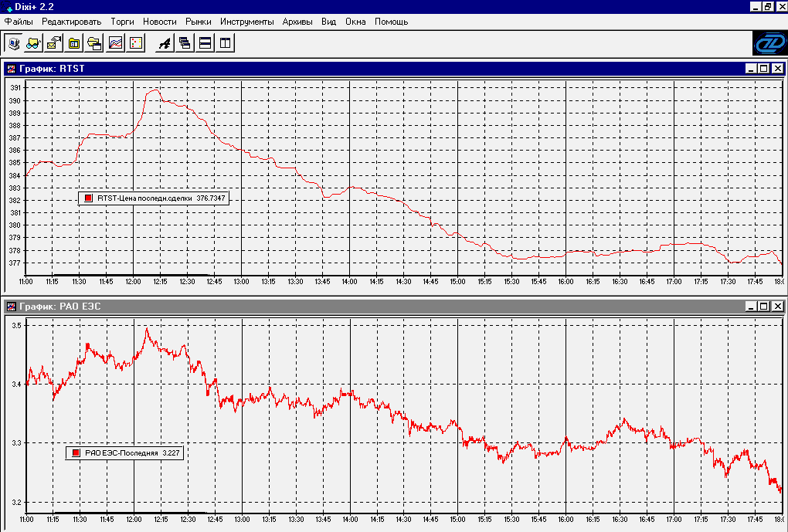Close the РАО ЕЭС chart window

(x=777, y=307)
